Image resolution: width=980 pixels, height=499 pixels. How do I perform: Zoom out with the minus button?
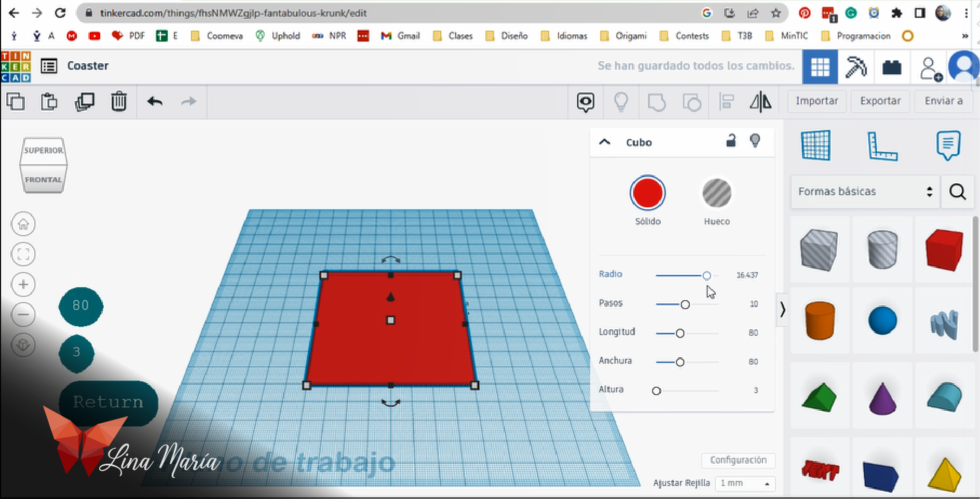tap(23, 315)
